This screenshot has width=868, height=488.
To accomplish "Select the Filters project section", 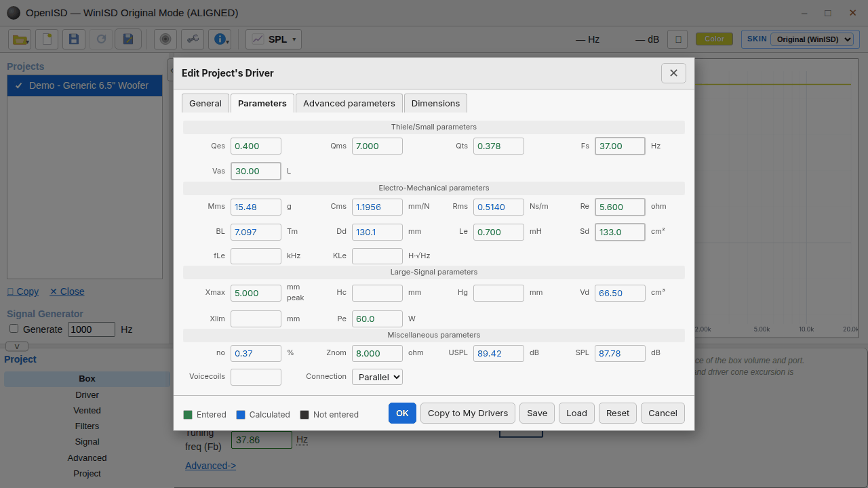I will click(87, 426).
